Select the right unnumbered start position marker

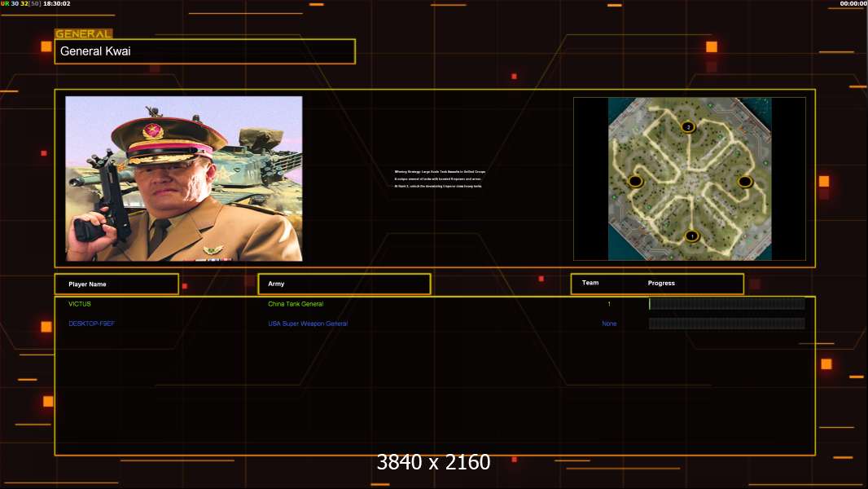[744, 181]
